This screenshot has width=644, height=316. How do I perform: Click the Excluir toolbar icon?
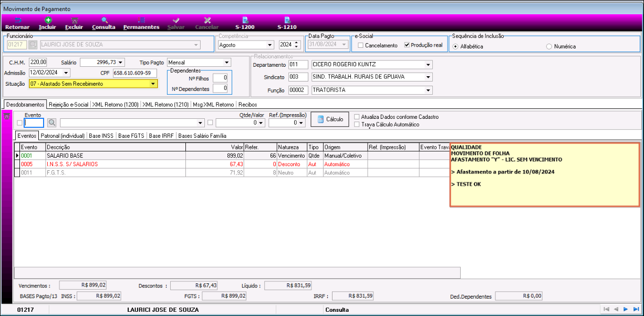(x=74, y=20)
